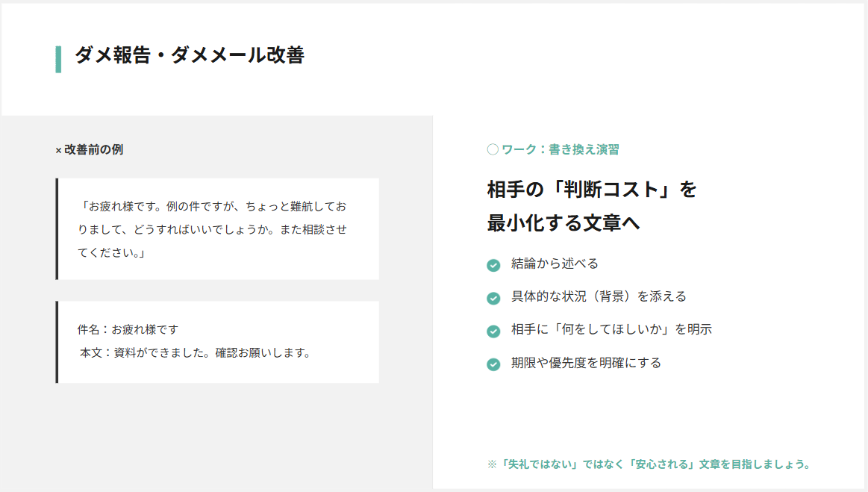Click the 結論から述べる list item

coord(555,264)
